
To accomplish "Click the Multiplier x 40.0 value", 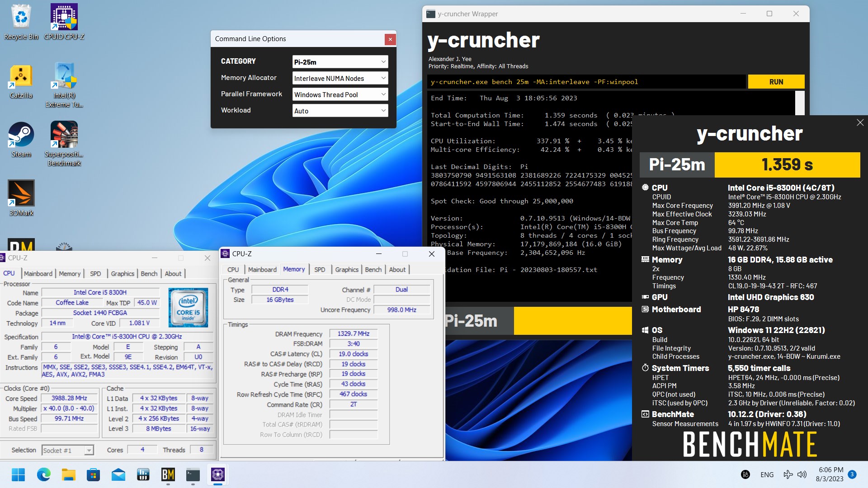I will 69,408.
